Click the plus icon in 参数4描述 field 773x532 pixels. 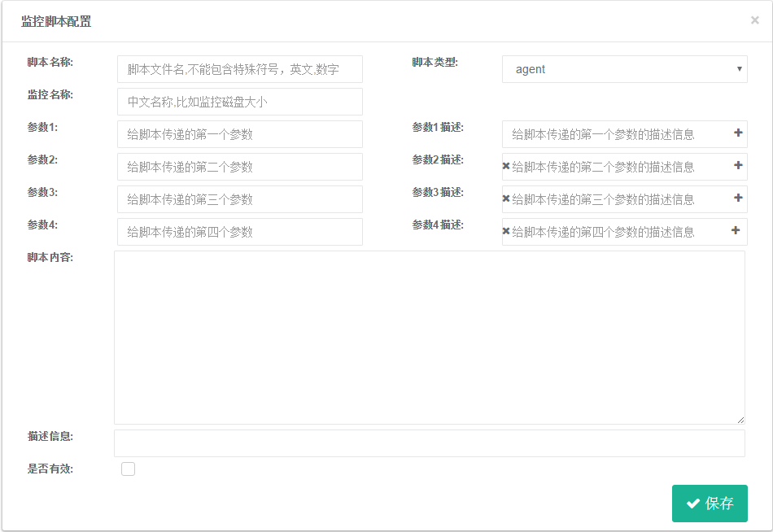click(x=736, y=230)
